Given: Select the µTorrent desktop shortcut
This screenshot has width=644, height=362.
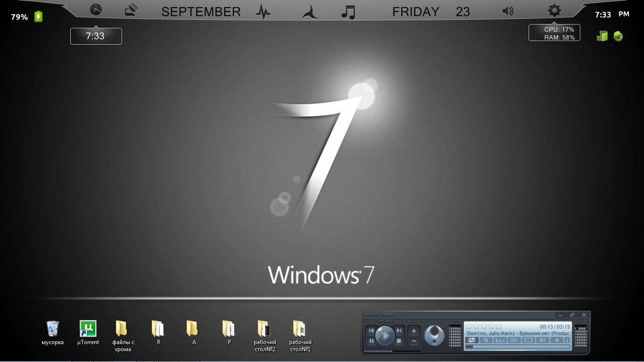Looking at the screenshot, I should (x=88, y=332).
